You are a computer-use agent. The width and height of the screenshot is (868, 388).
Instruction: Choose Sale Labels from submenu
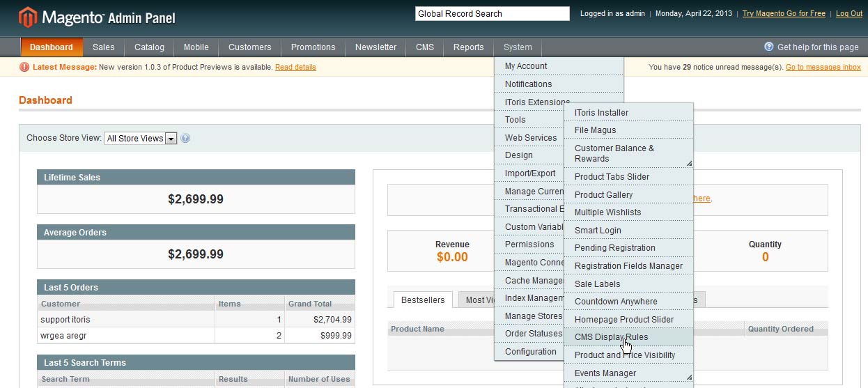[x=628, y=284]
